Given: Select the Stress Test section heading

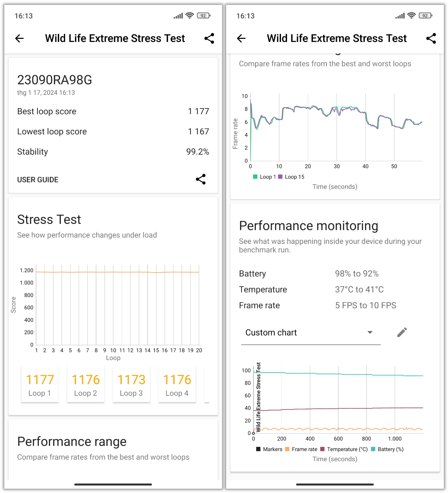Looking at the screenshot, I should (x=49, y=219).
